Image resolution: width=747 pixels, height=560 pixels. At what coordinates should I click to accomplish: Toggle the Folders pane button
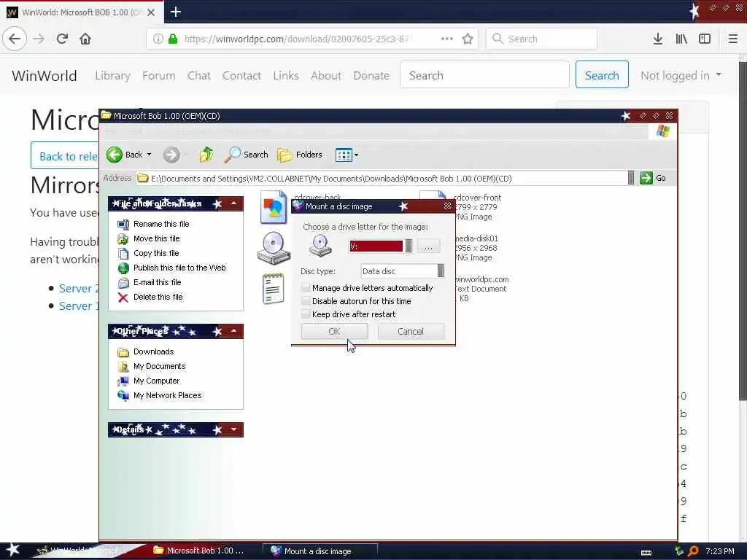pyautogui.click(x=300, y=155)
